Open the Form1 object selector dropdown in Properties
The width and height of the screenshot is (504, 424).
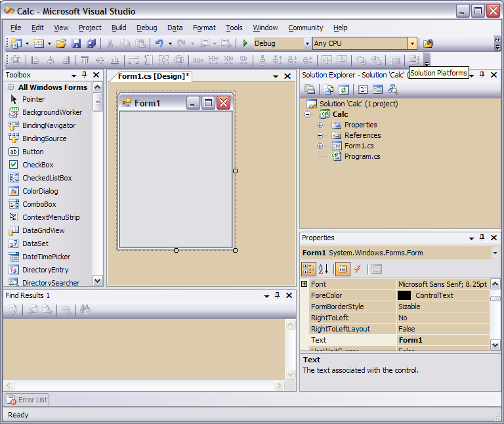click(495, 253)
